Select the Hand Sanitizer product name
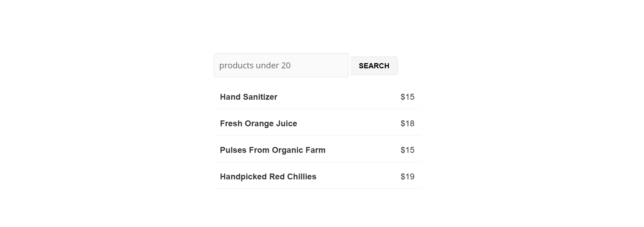 click(x=248, y=97)
